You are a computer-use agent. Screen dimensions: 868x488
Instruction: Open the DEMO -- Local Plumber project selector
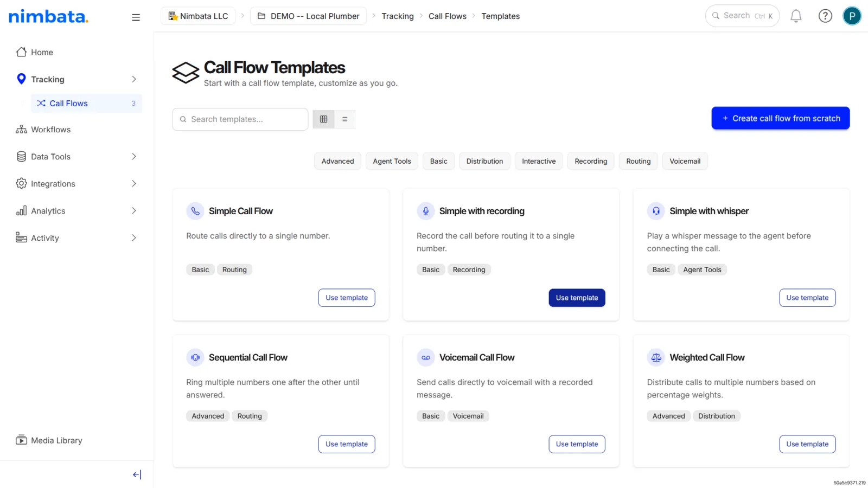308,16
